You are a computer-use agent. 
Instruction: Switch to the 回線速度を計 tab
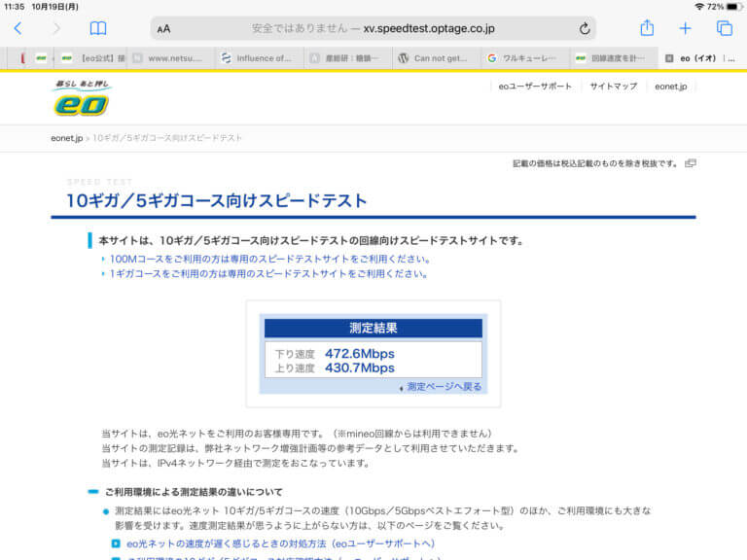[x=615, y=58]
